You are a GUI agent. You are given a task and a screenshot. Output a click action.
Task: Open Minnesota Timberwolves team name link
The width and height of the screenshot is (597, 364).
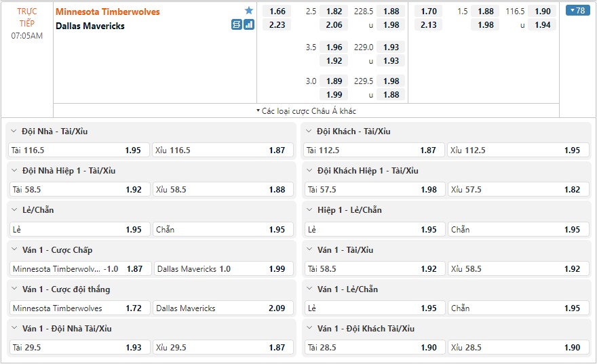(x=108, y=12)
